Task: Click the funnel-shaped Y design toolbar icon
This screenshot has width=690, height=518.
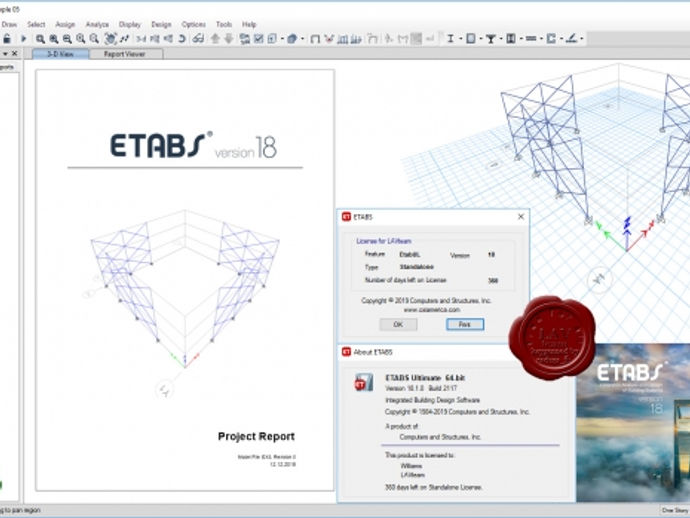Action: [491, 39]
